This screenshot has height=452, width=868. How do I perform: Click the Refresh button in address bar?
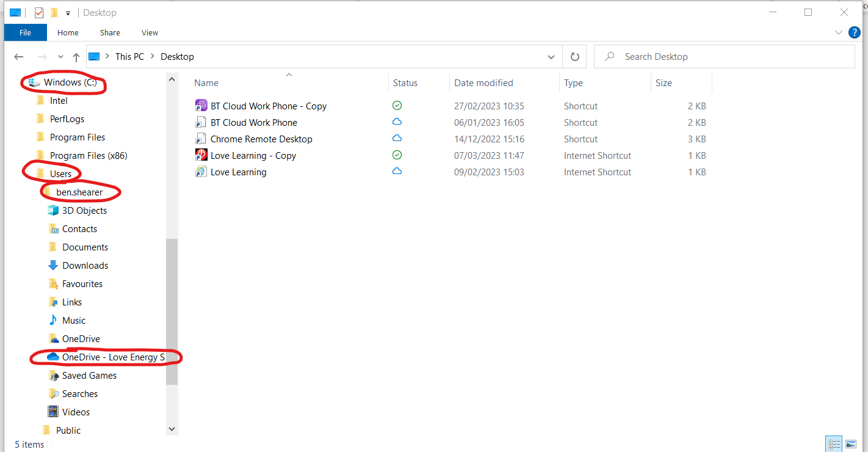click(x=574, y=56)
